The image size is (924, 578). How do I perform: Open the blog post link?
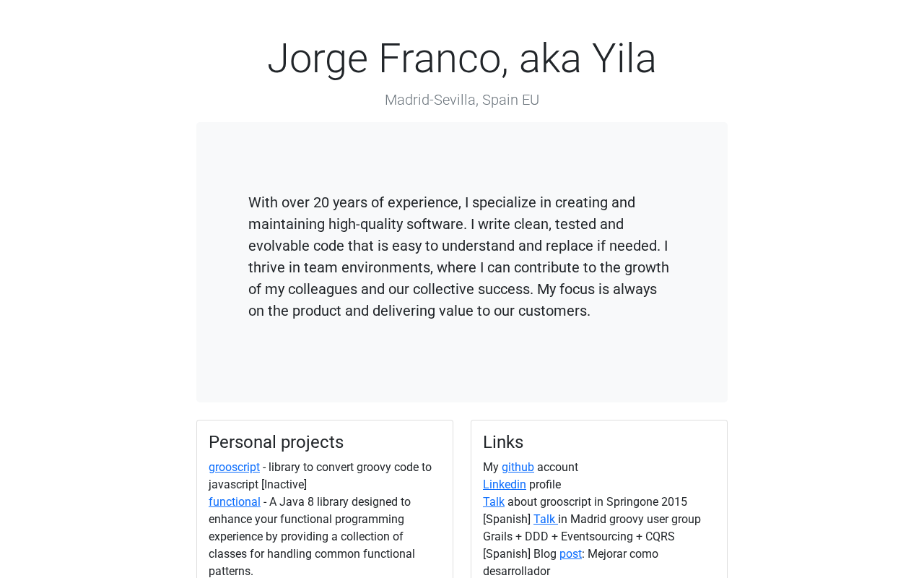[x=570, y=554]
